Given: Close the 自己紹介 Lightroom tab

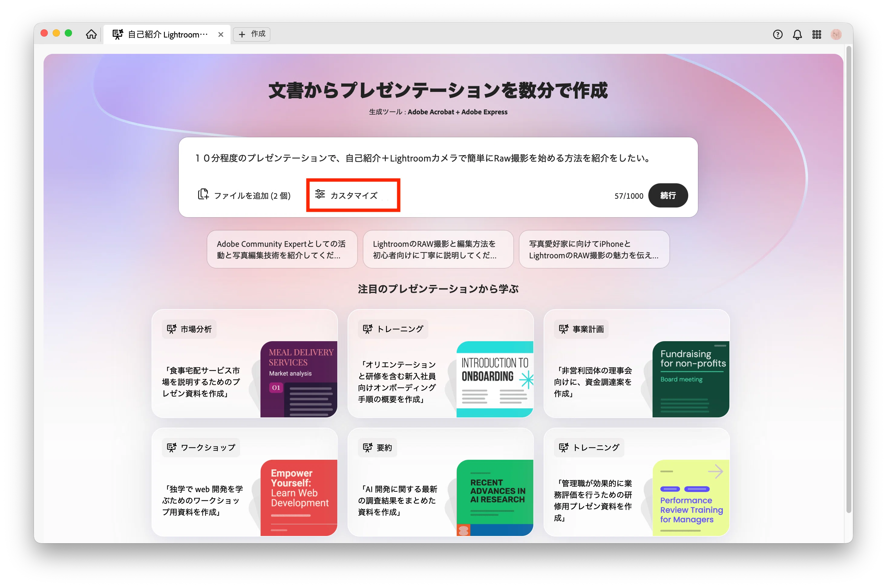Looking at the screenshot, I should 221,34.
